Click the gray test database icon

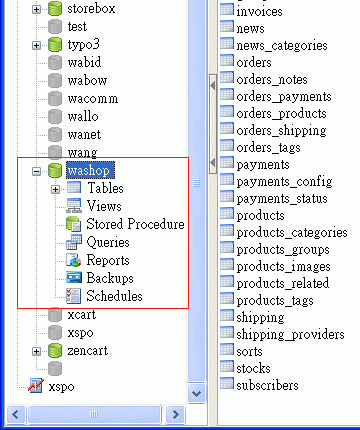click(55, 27)
